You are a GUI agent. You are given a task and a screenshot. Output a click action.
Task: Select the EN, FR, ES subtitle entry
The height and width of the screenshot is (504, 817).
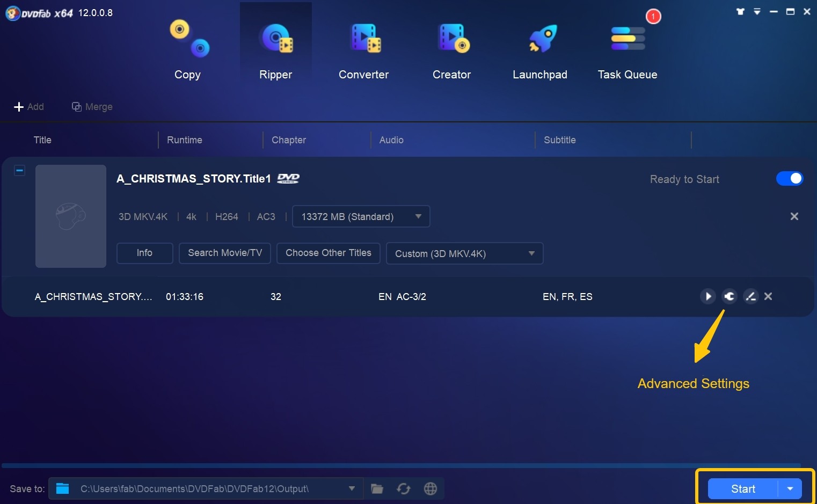567,297
